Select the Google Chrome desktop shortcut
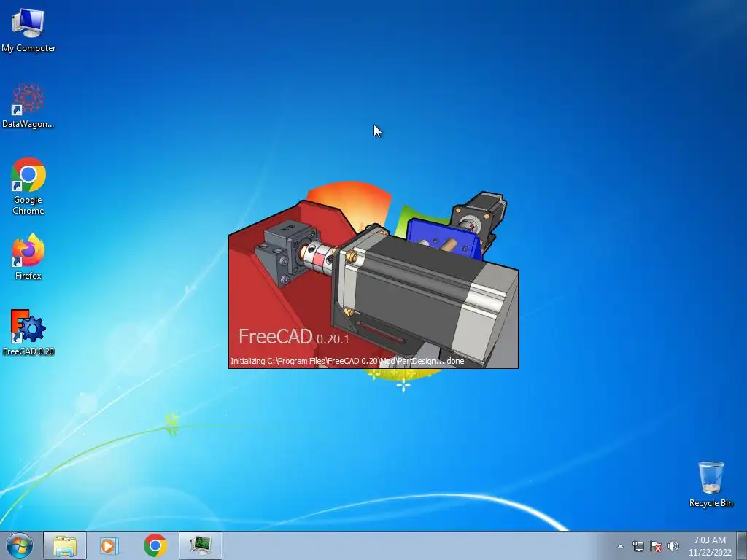747x560 pixels. (x=28, y=186)
